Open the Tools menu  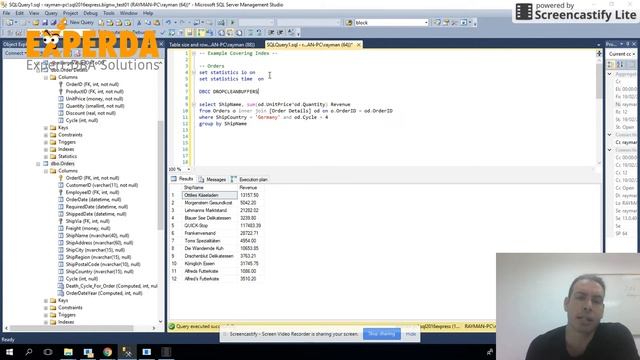[109, 13]
